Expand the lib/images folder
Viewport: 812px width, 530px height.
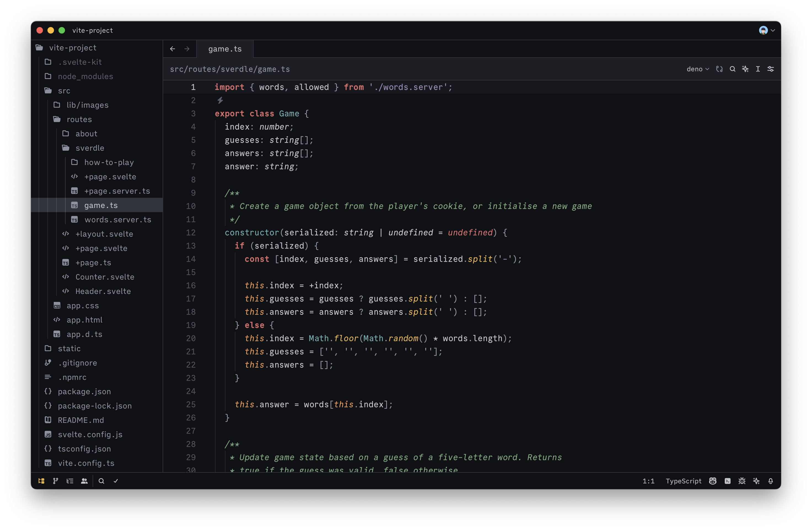[96, 105]
